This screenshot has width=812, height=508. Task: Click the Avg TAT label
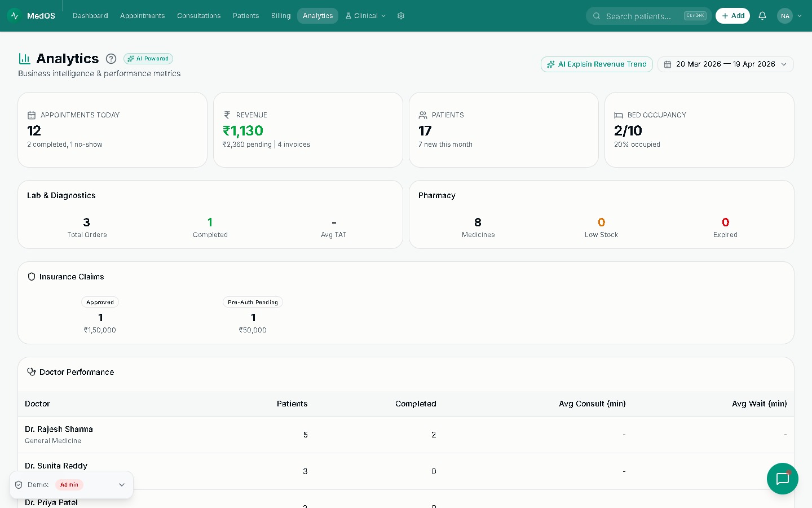point(334,235)
